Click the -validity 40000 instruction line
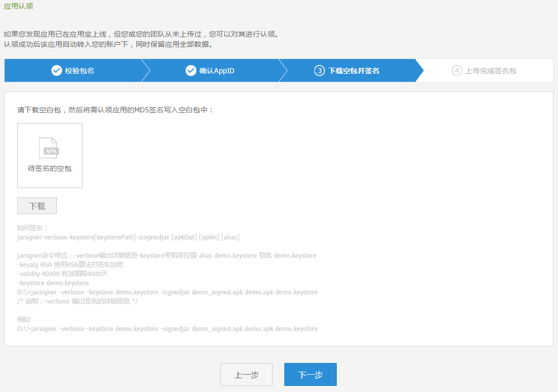 coord(63,274)
